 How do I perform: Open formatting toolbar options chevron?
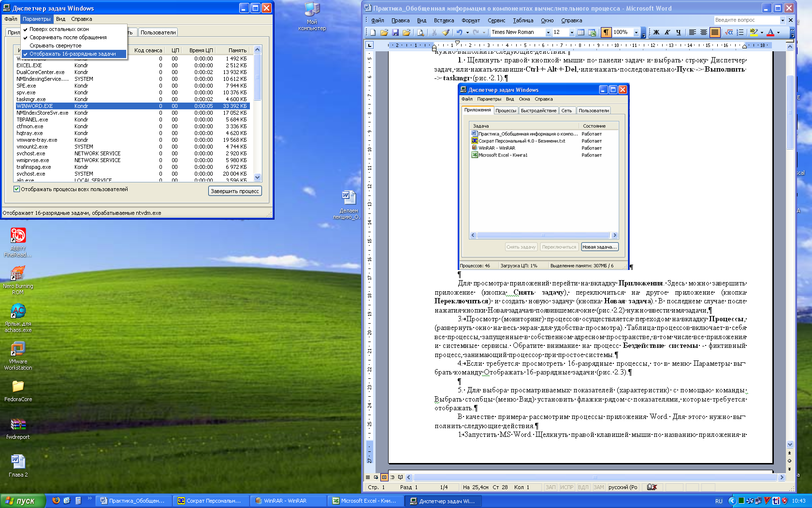click(792, 32)
